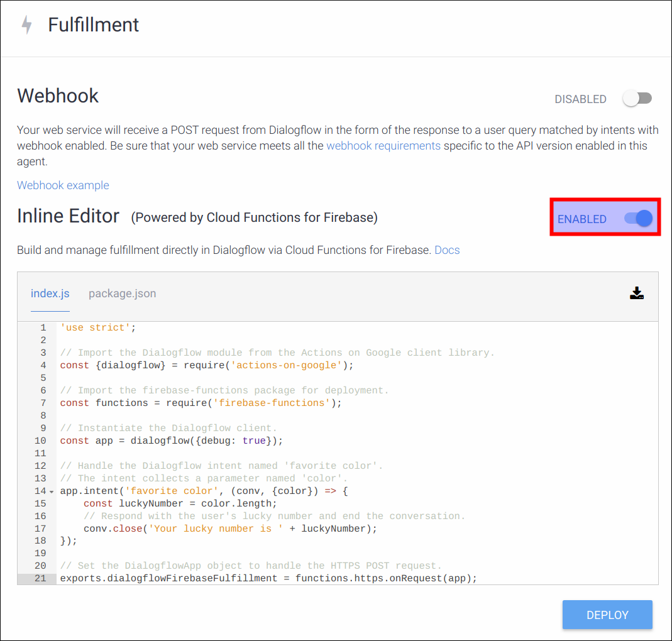Open the webhook requirements link
The image size is (672, 641).
coord(383,145)
